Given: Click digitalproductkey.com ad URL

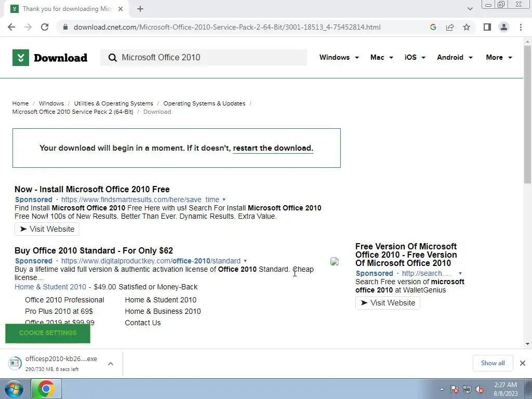Looking at the screenshot, I should pyautogui.click(x=151, y=261).
